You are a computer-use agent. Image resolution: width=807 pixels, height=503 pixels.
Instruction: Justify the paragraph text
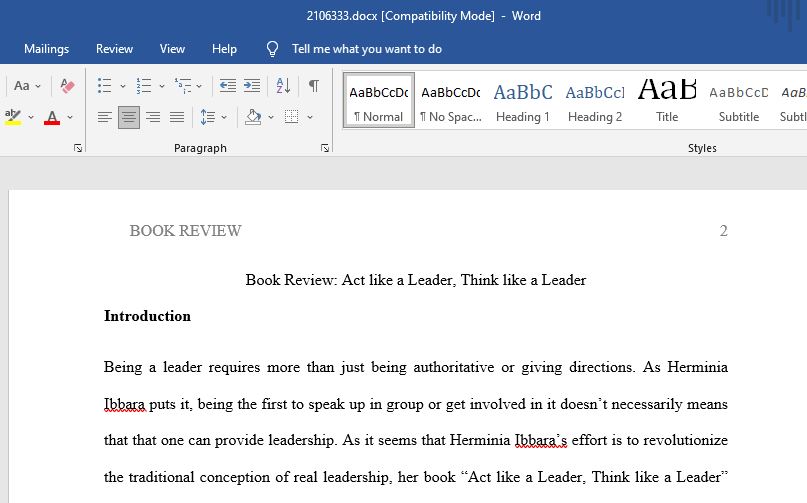point(177,117)
